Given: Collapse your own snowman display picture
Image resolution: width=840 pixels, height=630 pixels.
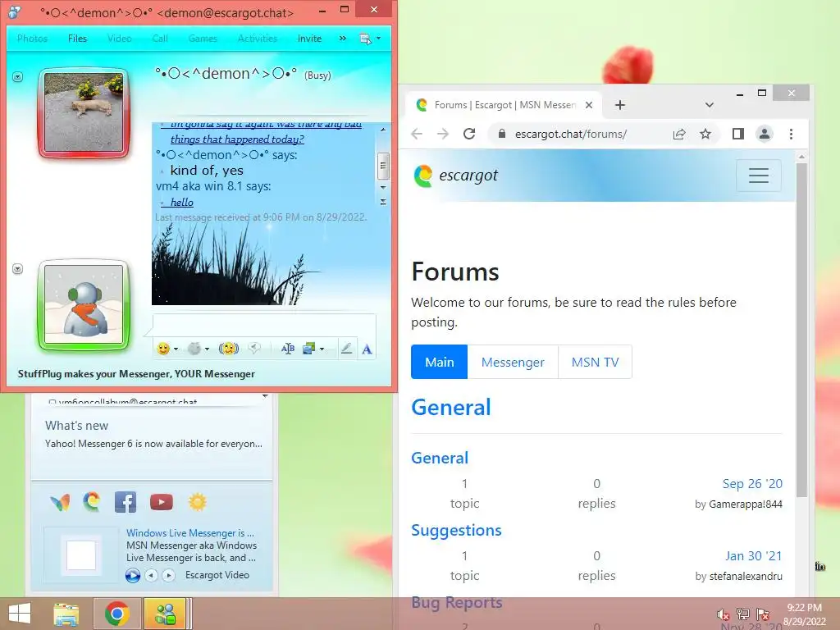Looking at the screenshot, I should coord(18,268).
